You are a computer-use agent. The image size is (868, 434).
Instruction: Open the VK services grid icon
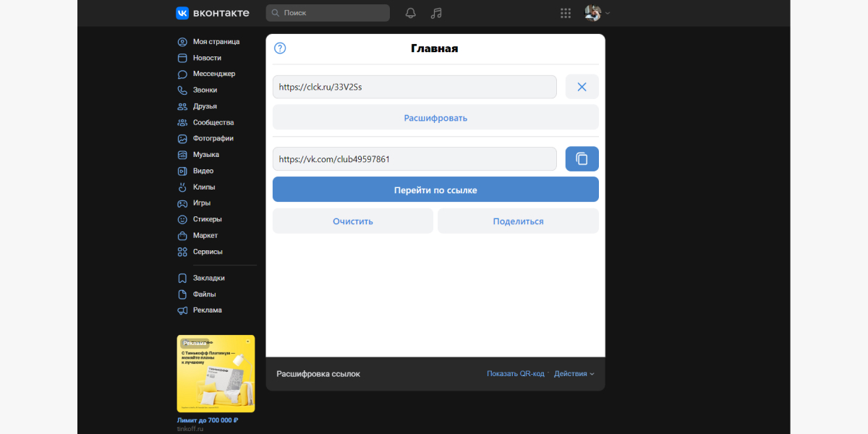pyautogui.click(x=566, y=13)
